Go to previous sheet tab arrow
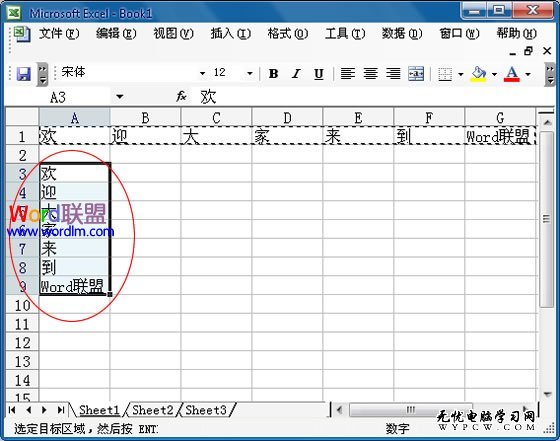560x441 pixels. (29, 410)
